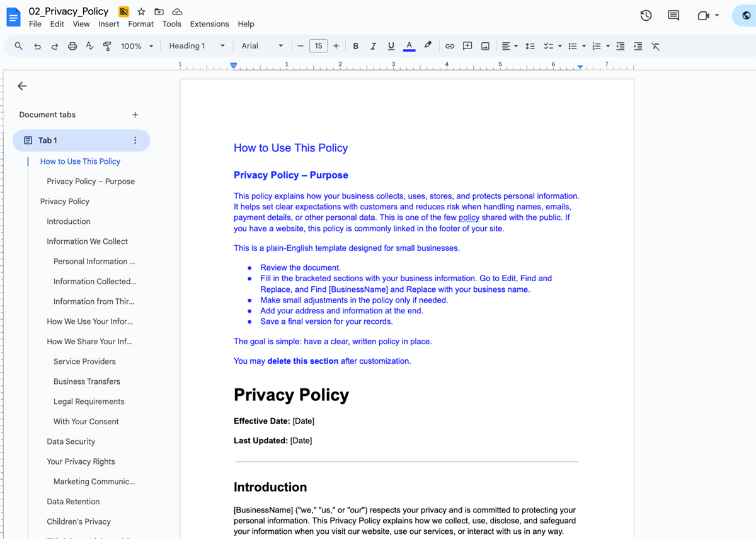This screenshot has height=539, width=756.
Task: Add a new document tab
Action: (x=135, y=115)
